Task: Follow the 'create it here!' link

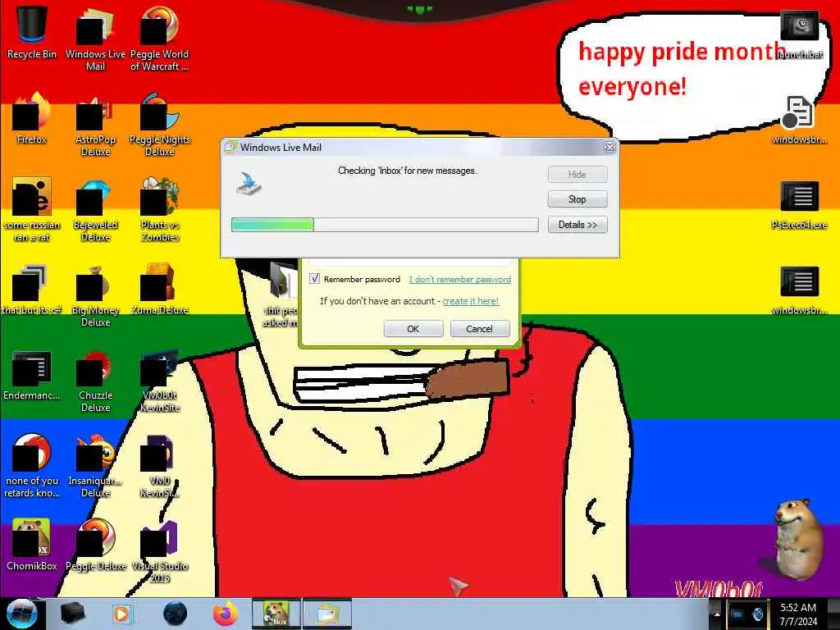Action: (470, 301)
